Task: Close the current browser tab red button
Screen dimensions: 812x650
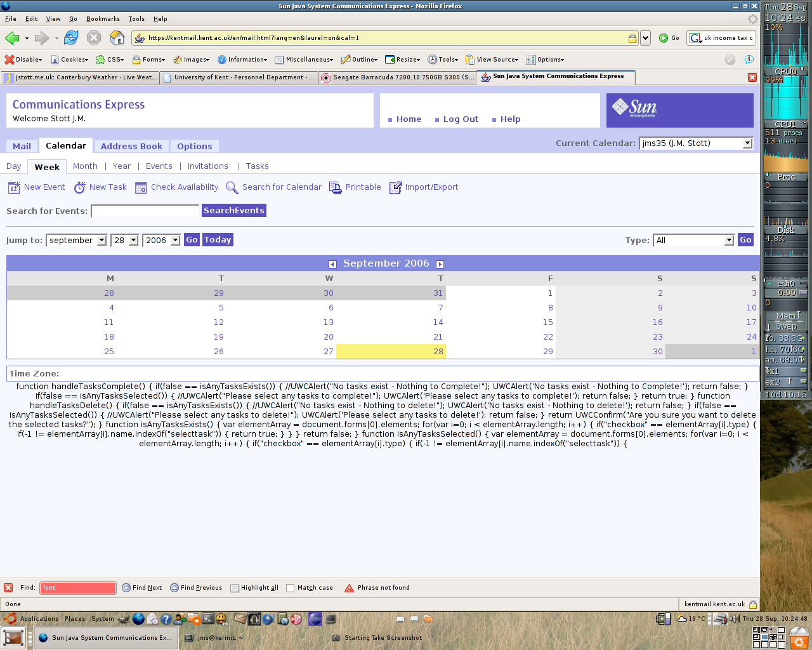Action: (x=752, y=77)
